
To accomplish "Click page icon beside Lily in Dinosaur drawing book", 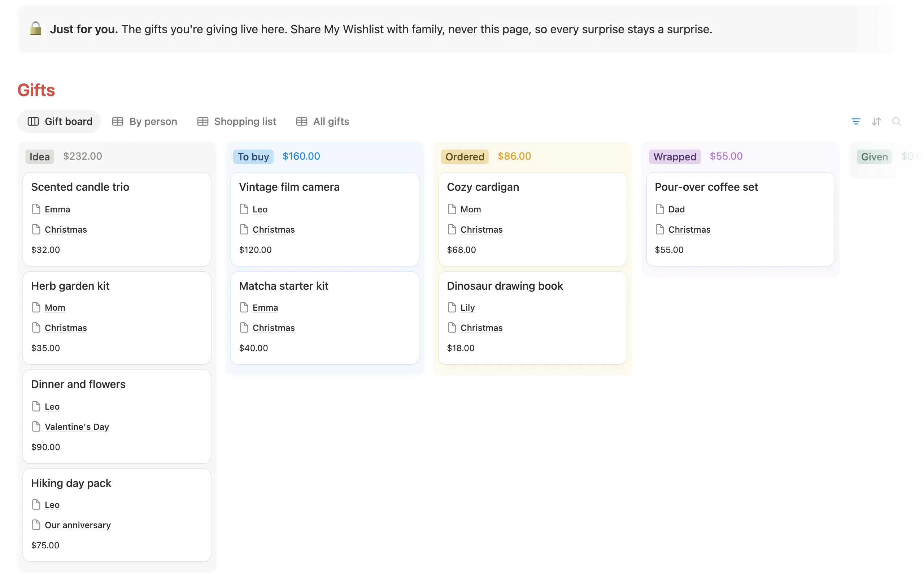I will point(452,307).
